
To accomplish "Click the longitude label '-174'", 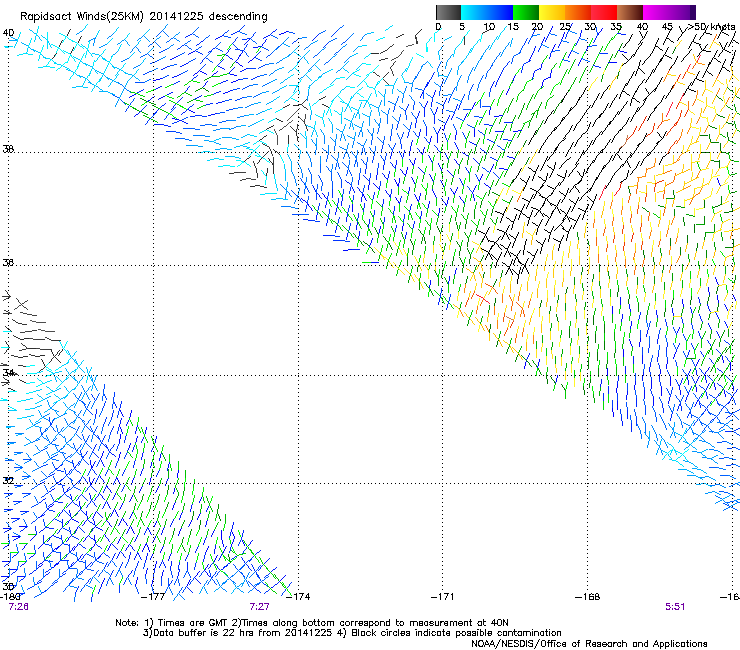I will (x=298, y=597).
